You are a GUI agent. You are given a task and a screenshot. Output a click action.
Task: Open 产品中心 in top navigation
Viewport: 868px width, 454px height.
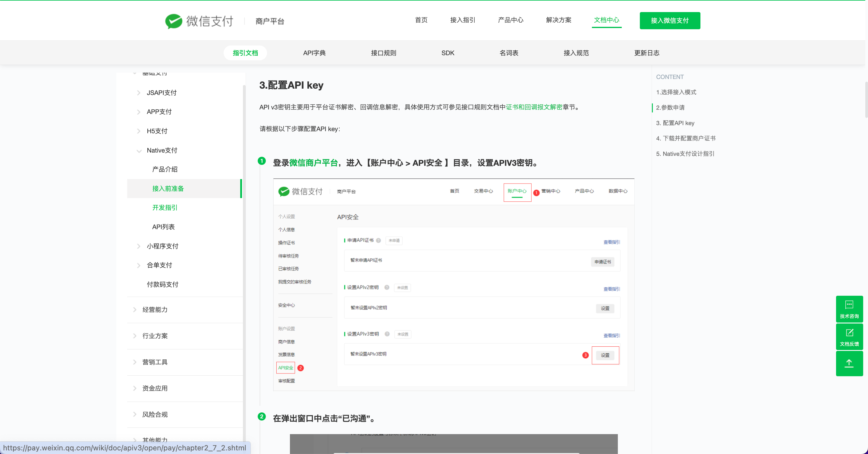[511, 20]
